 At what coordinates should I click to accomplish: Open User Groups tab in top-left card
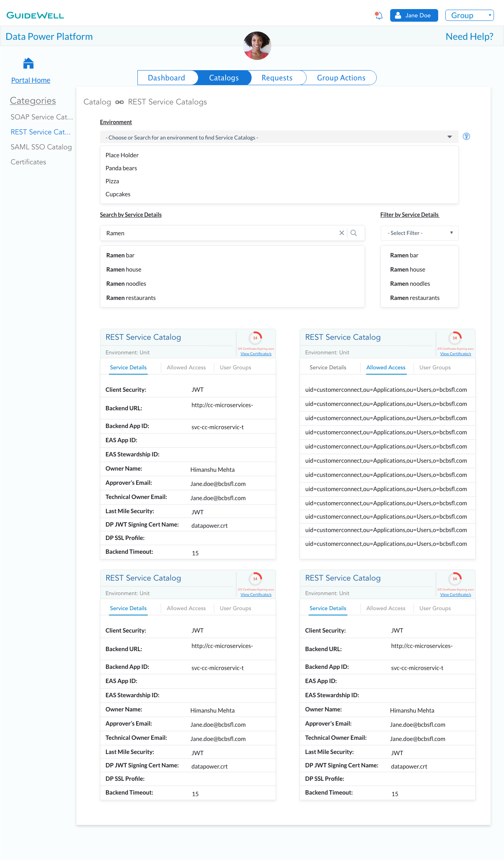[x=235, y=367]
